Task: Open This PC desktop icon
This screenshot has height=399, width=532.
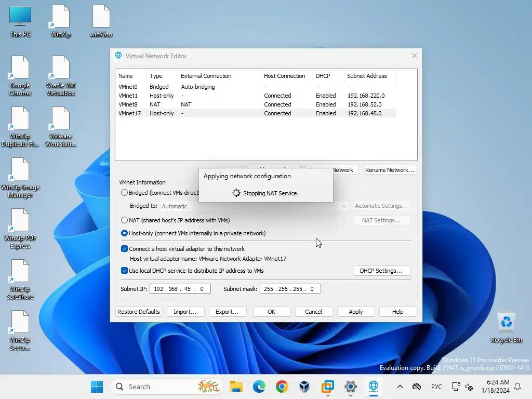Action: click(x=20, y=21)
